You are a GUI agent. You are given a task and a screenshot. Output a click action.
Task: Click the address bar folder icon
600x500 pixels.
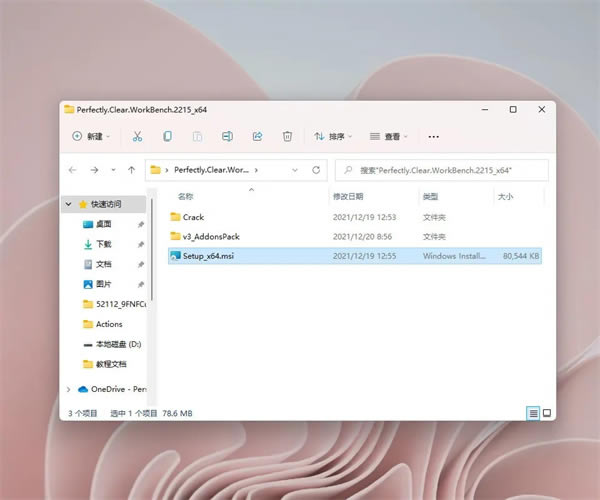155,170
